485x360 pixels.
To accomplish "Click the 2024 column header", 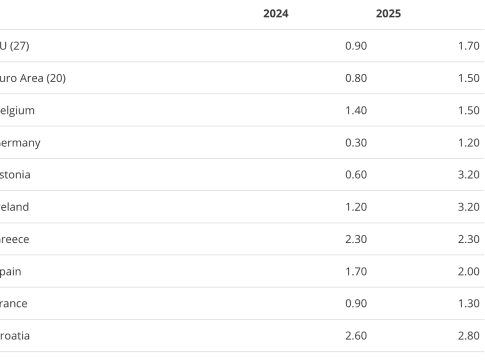I will tap(276, 14).
